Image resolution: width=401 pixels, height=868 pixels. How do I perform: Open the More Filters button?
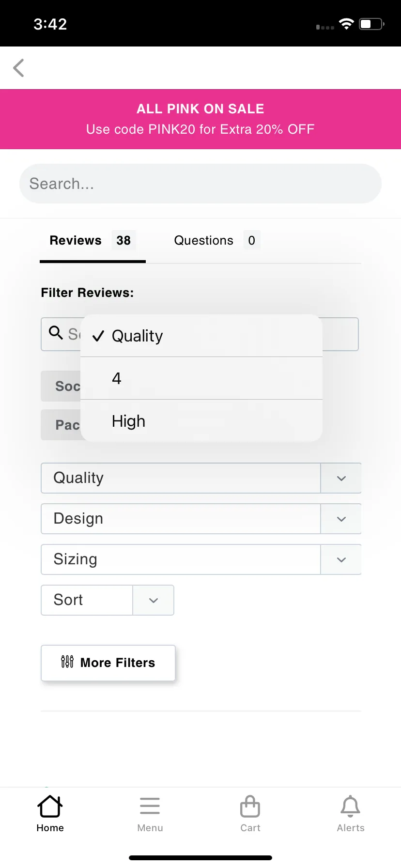click(x=108, y=663)
